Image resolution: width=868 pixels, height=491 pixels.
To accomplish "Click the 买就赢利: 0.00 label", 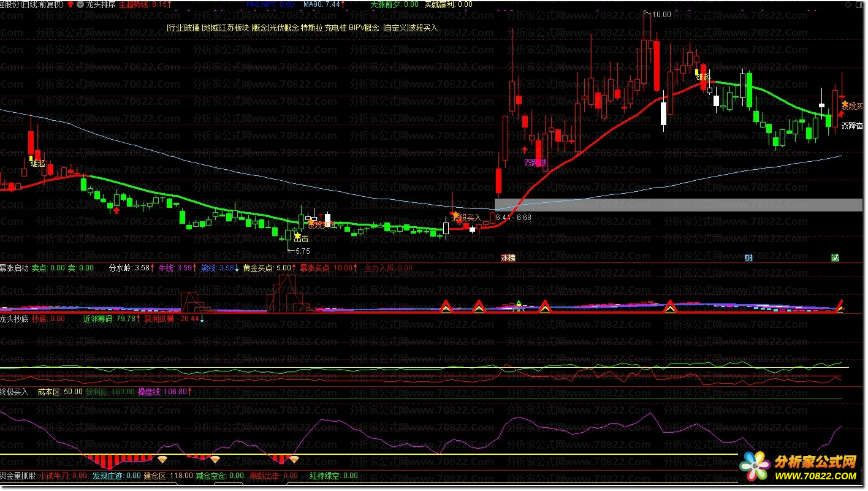I will coord(448,4).
